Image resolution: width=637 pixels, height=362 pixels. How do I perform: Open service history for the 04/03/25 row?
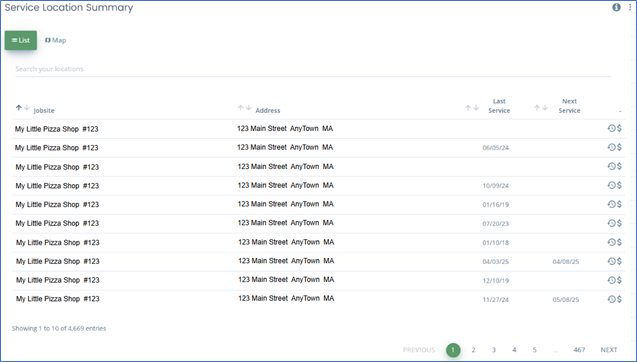(x=611, y=261)
